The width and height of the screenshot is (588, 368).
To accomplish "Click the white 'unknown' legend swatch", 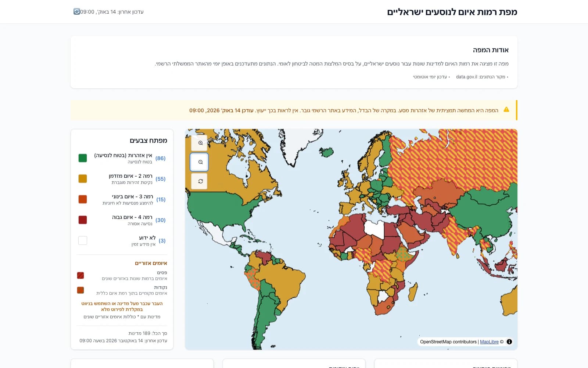I will (83, 240).
